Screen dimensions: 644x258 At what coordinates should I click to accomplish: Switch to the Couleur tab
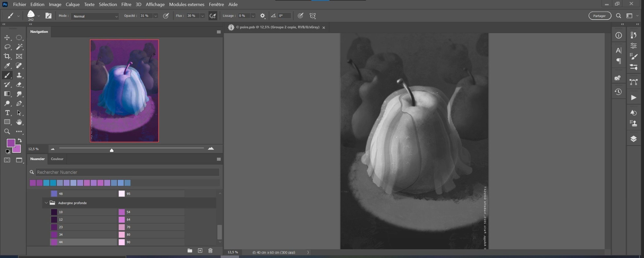click(57, 159)
